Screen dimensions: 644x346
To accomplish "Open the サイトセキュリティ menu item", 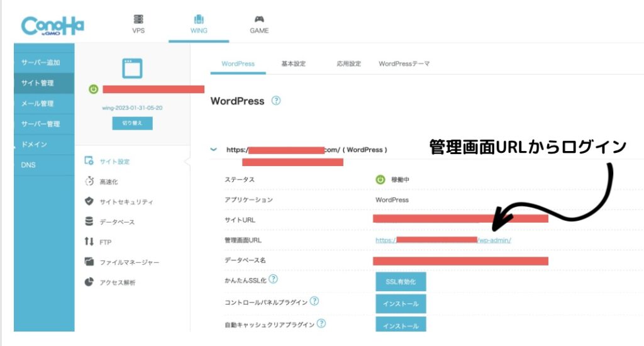I will click(x=126, y=202).
